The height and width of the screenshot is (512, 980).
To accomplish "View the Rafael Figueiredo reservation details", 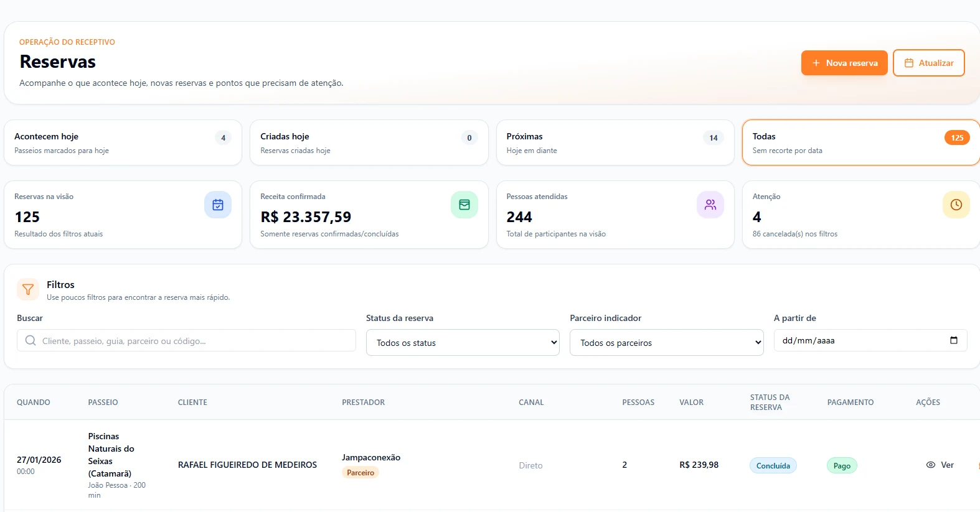I will (x=940, y=465).
